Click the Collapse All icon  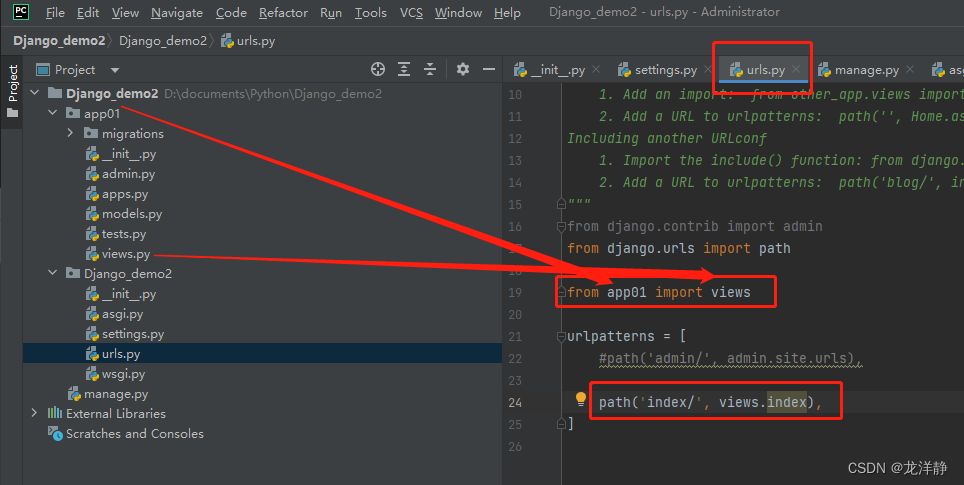(430, 69)
